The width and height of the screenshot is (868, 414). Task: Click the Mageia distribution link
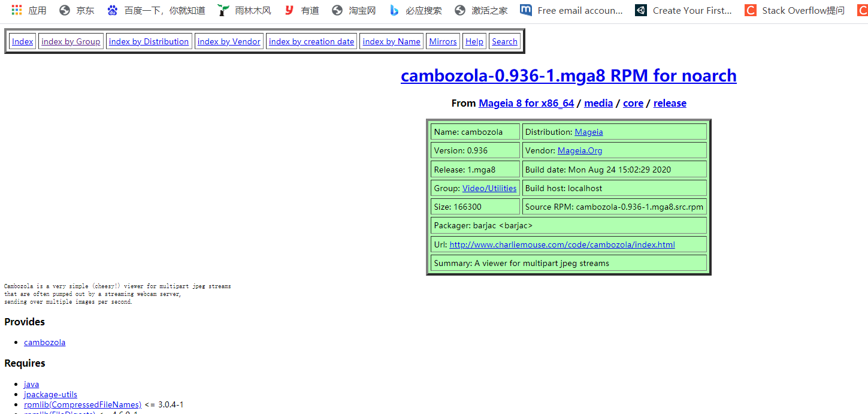click(x=589, y=132)
